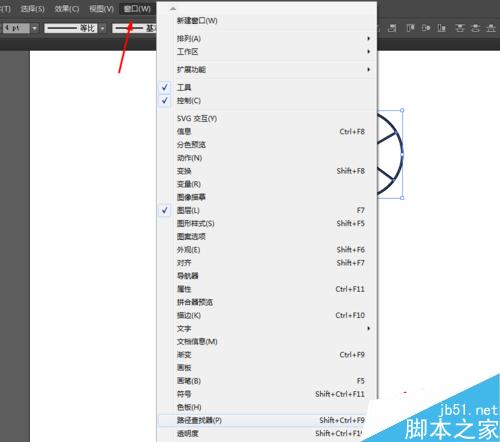Click the vertical align center icon

pos(426,28)
